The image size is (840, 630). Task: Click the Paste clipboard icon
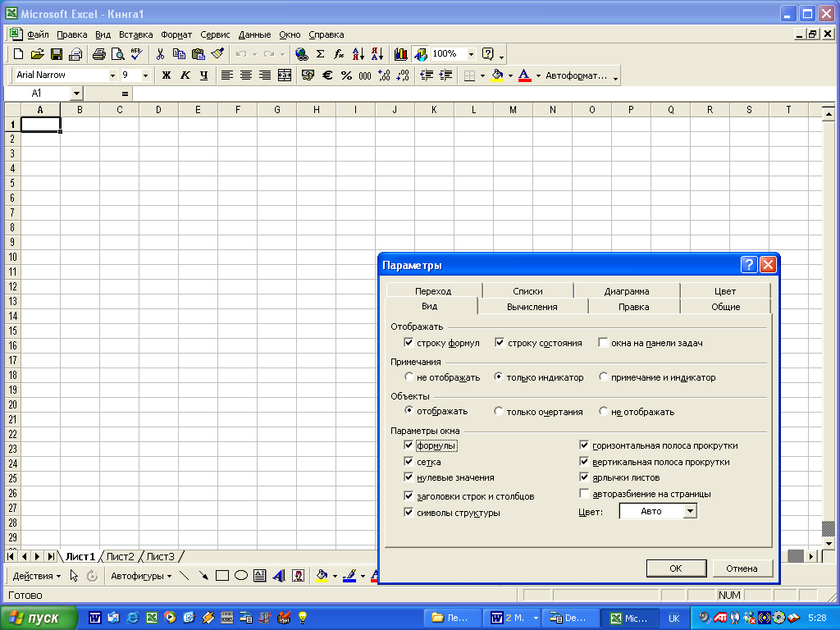click(199, 53)
